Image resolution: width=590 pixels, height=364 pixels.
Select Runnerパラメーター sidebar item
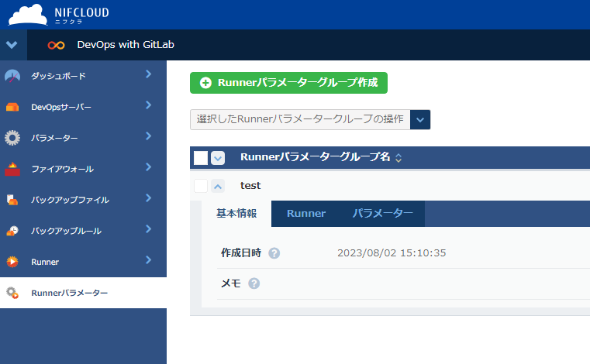tap(83, 293)
